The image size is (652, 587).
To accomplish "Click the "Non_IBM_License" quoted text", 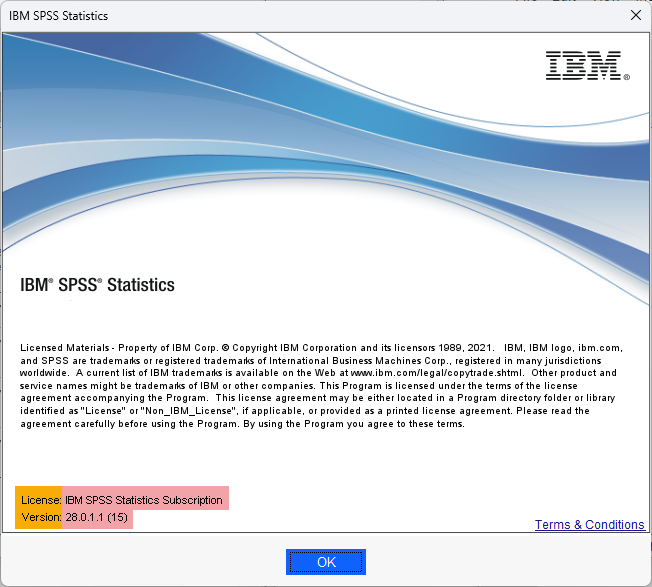I will tap(189, 411).
